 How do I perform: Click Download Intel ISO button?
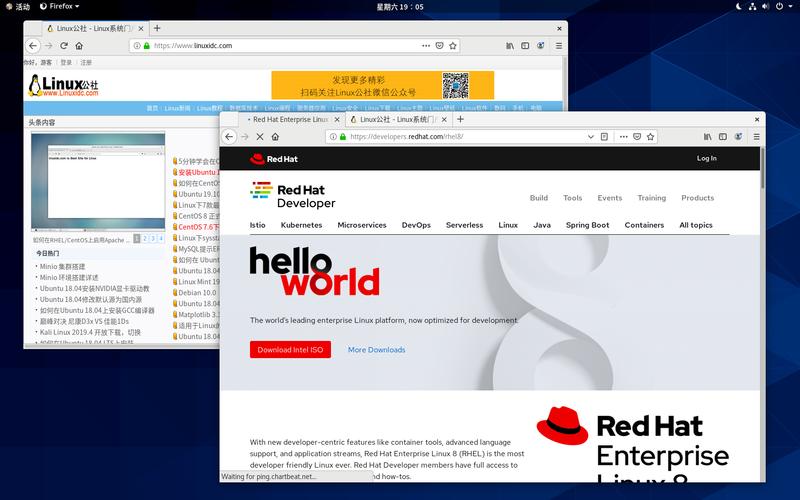[x=290, y=349]
